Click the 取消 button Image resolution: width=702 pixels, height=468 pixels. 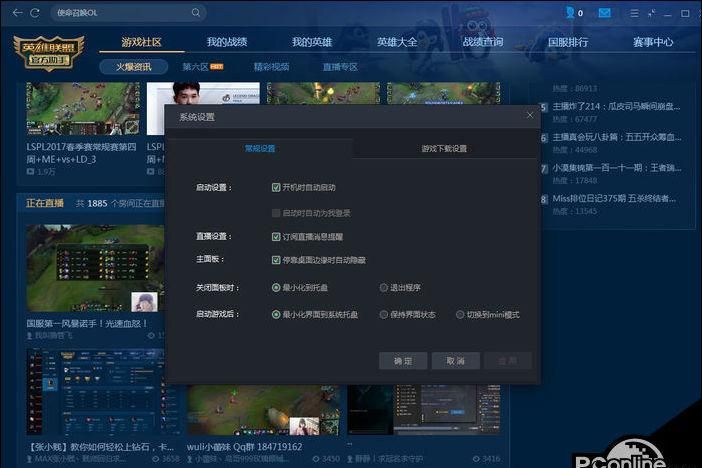pyautogui.click(x=456, y=361)
